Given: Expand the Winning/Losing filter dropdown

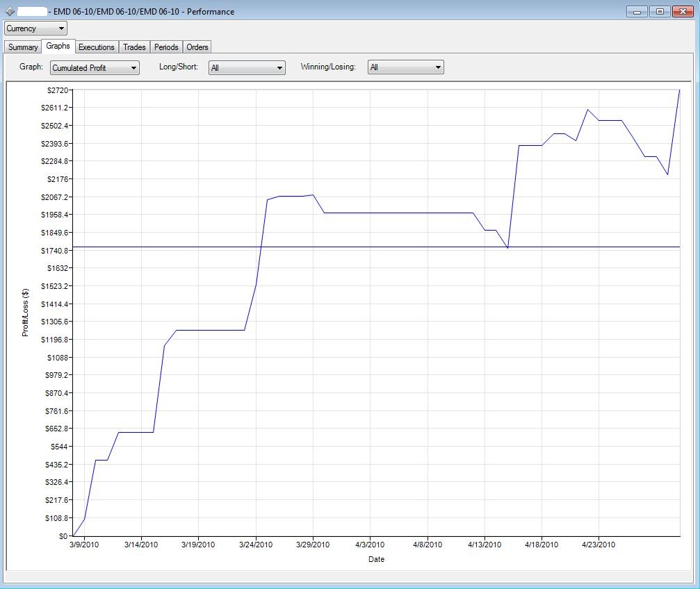Looking at the screenshot, I should (406, 67).
